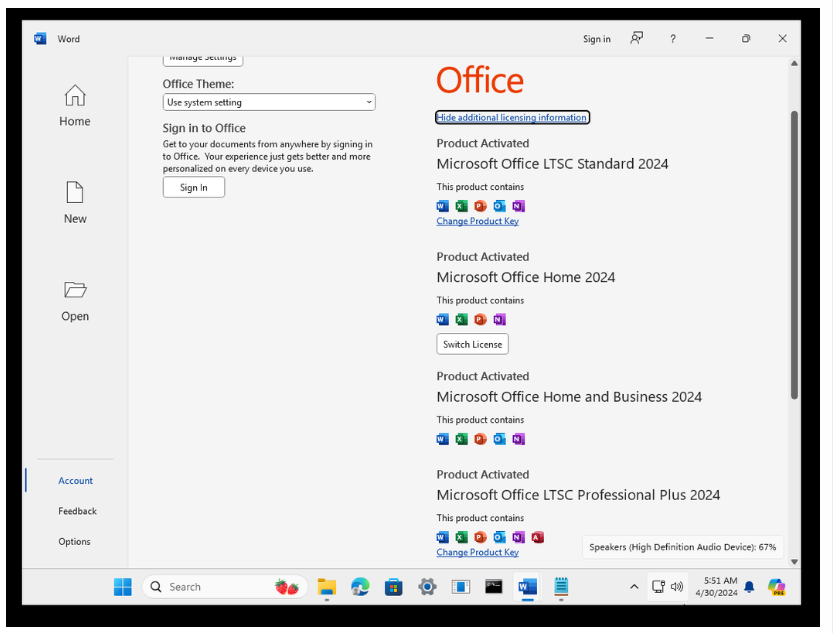The width and height of the screenshot is (833, 633).
Task: Click the OneNote icon under LTSC Standard 2024
Action: pos(518,206)
